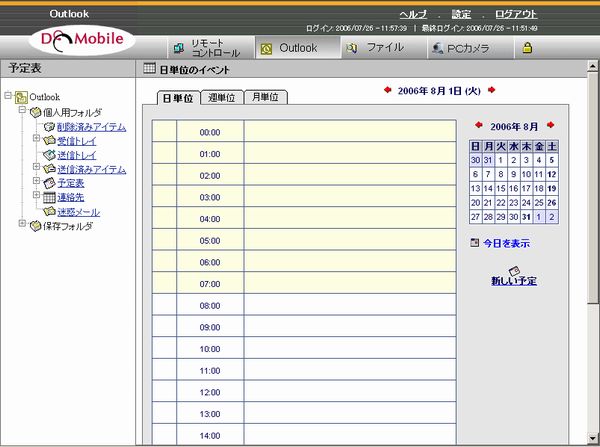Image resolution: width=600 pixels, height=447 pixels.
Task: Expand the 保存フォルダ tree node
Action: (21, 225)
